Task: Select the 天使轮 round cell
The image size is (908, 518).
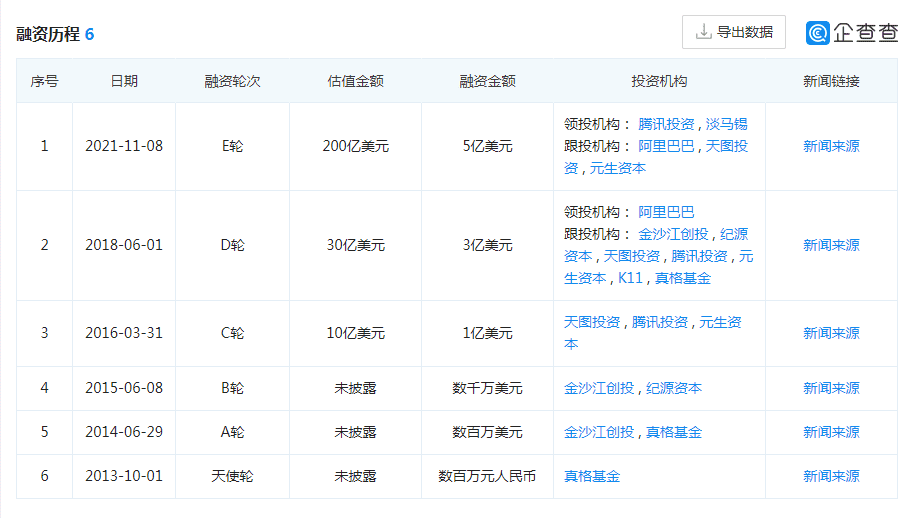Action: [232, 476]
